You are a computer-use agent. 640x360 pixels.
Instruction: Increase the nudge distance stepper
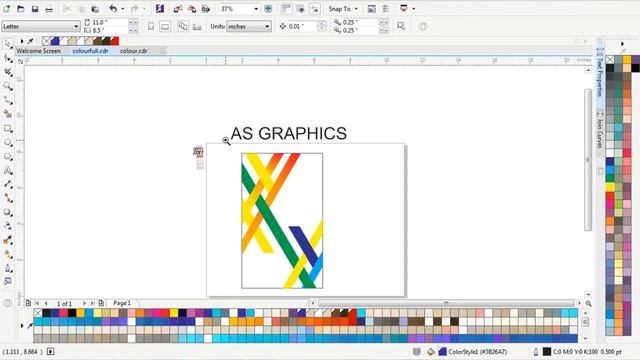tap(322, 24)
